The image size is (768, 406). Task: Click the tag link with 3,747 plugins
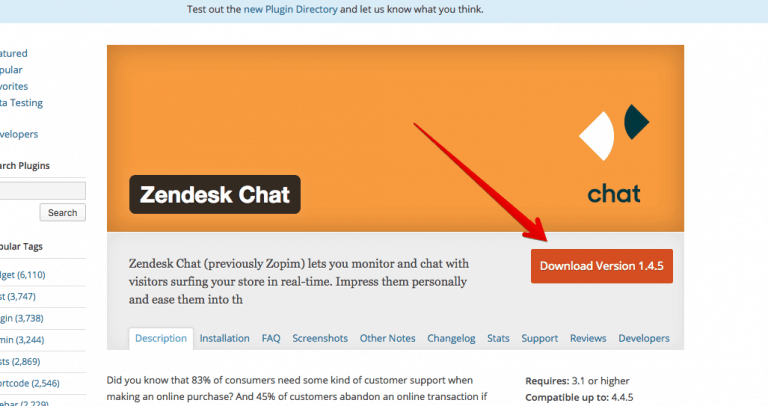pyautogui.click(x=18, y=296)
